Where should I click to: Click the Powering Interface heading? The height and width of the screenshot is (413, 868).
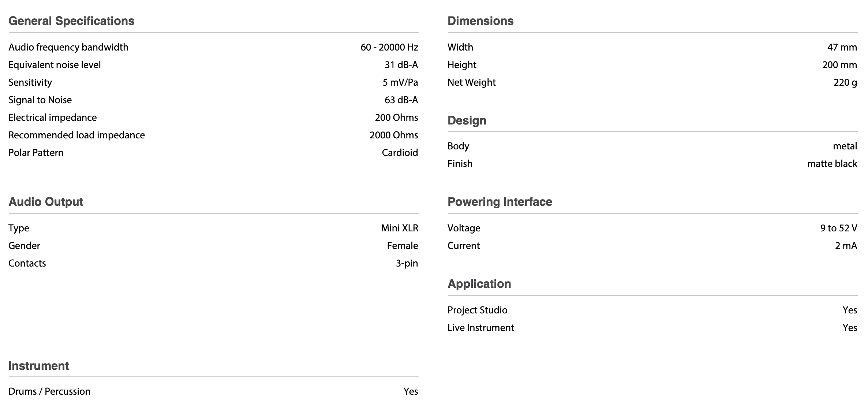pyautogui.click(x=500, y=202)
